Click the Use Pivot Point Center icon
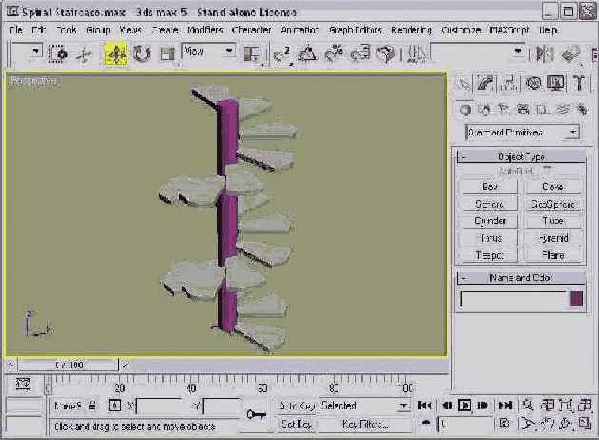Screen dimensions: 599x440 pos(251,54)
